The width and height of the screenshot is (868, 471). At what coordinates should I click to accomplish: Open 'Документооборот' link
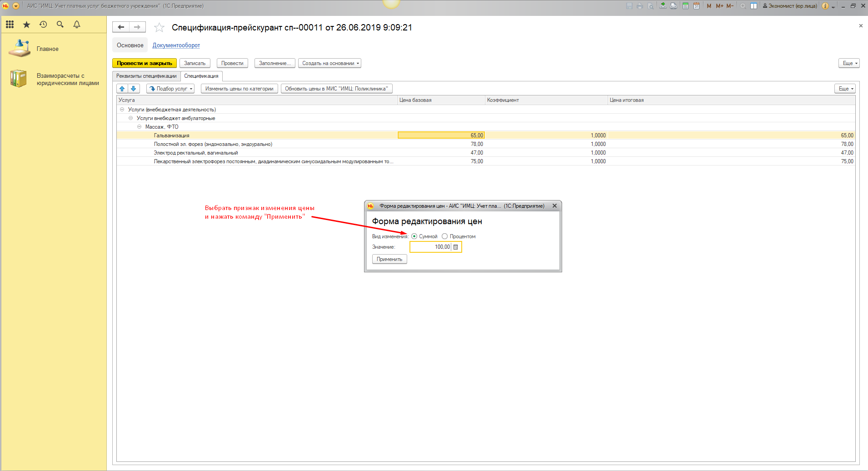click(176, 45)
